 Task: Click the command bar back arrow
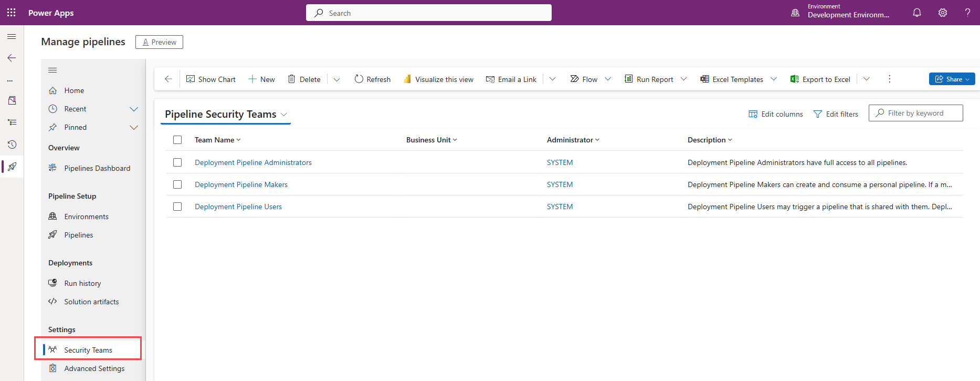[x=168, y=79]
